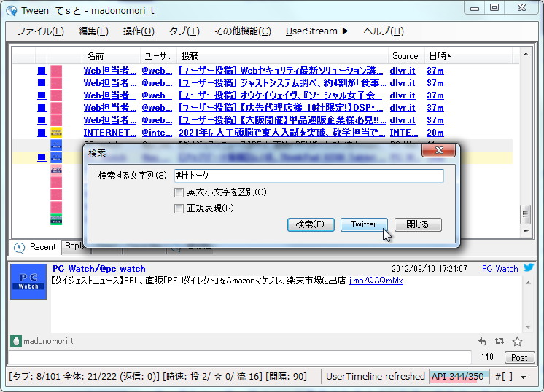
Task: Open the PC Watch source link
Action: click(x=500, y=269)
